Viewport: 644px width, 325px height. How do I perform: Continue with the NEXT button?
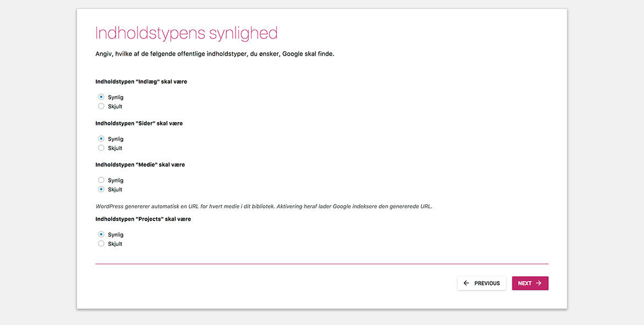[530, 283]
